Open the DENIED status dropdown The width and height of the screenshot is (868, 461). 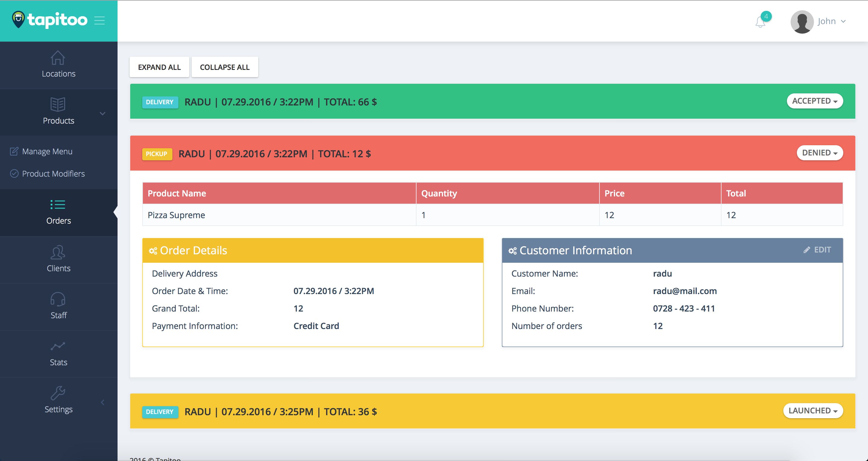click(819, 153)
